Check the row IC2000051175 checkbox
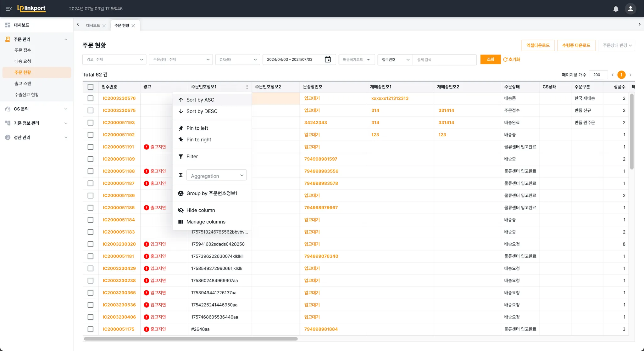 point(91,329)
